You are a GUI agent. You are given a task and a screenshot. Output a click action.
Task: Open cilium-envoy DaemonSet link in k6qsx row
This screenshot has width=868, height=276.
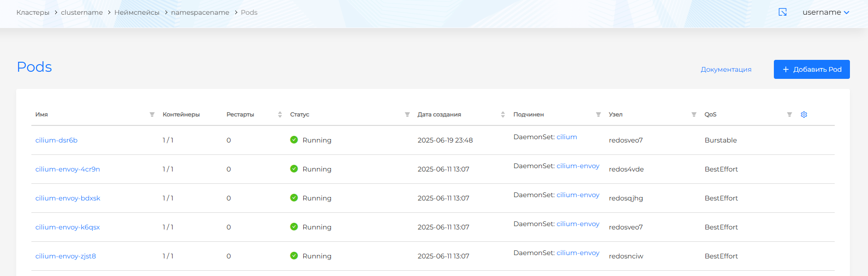click(x=578, y=224)
